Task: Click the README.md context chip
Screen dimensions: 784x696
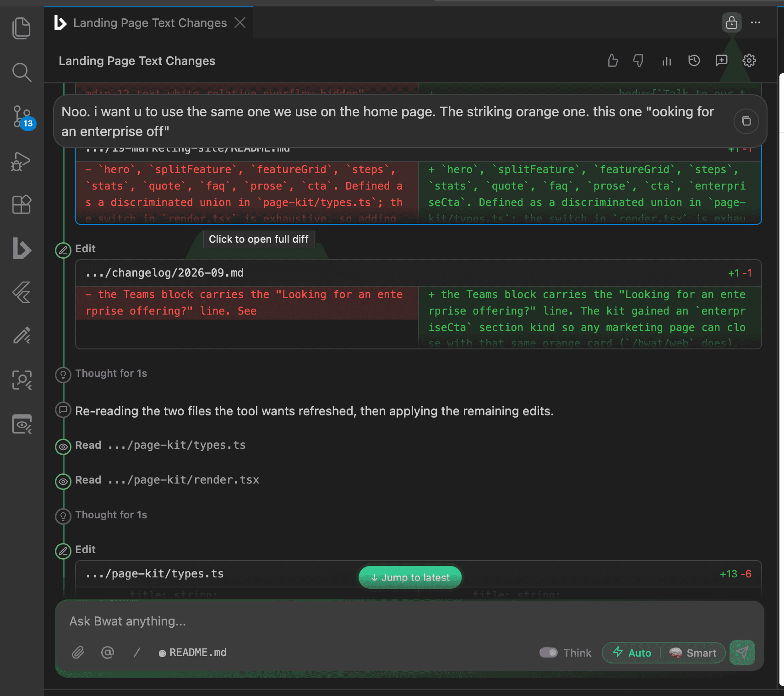Action: tap(192, 652)
